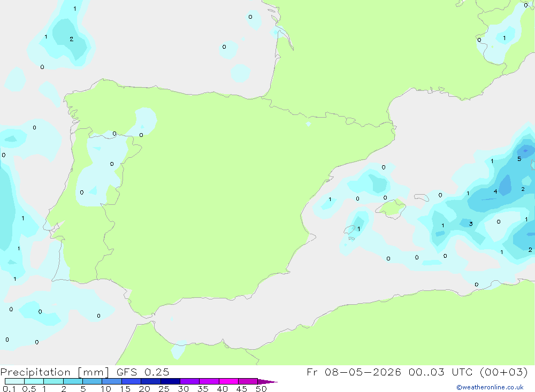
Task: Click the legend label '35'
Action: [203, 389]
